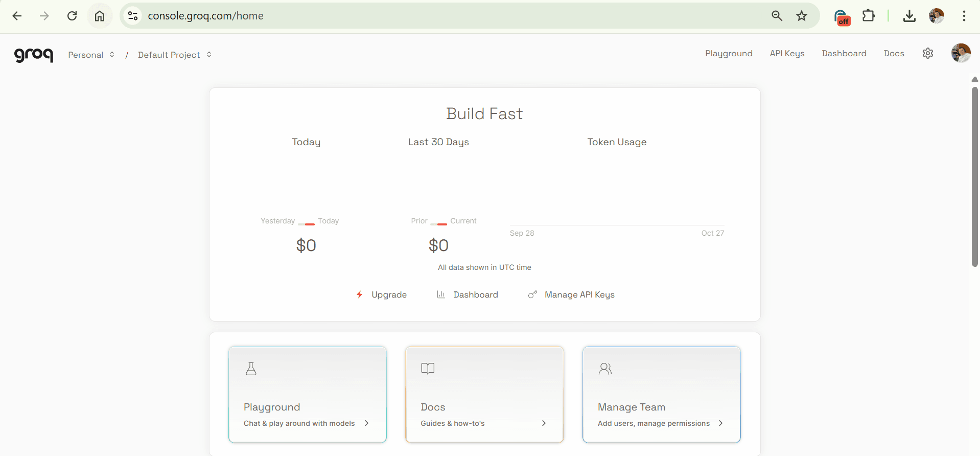This screenshot has height=456, width=980.
Task: Click the Docs open book icon
Action: (x=428, y=369)
